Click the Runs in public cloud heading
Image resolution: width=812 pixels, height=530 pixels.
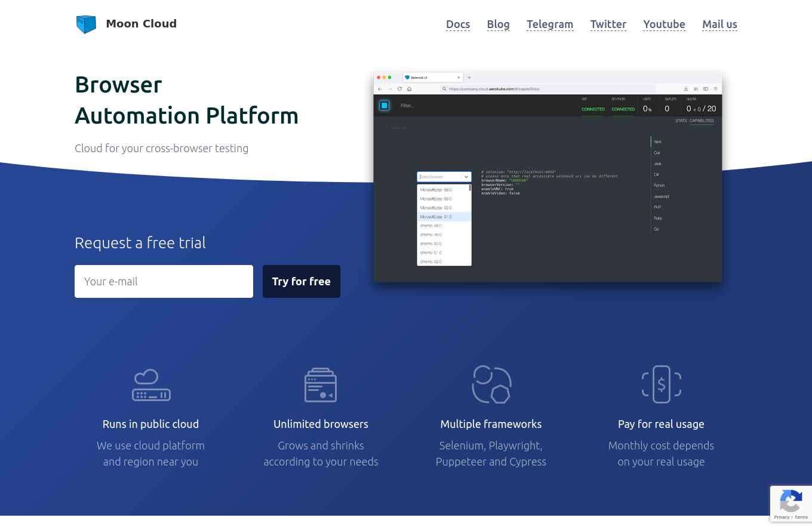coord(150,424)
